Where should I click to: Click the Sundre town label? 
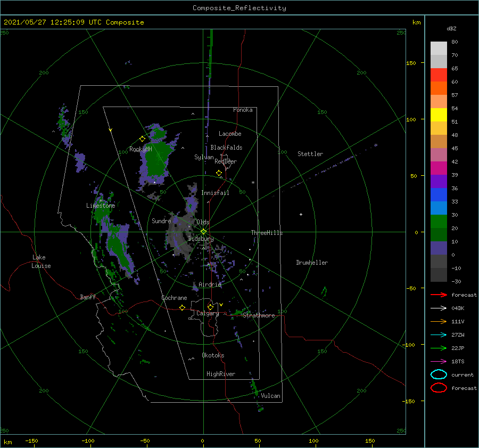tap(161, 221)
